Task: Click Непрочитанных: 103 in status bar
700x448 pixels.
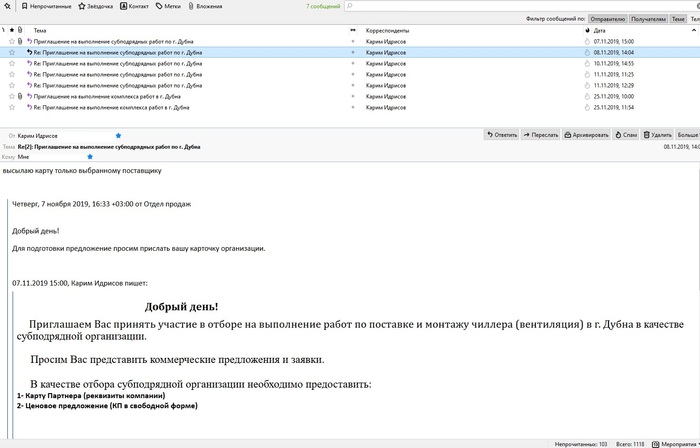Action: click(x=581, y=444)
